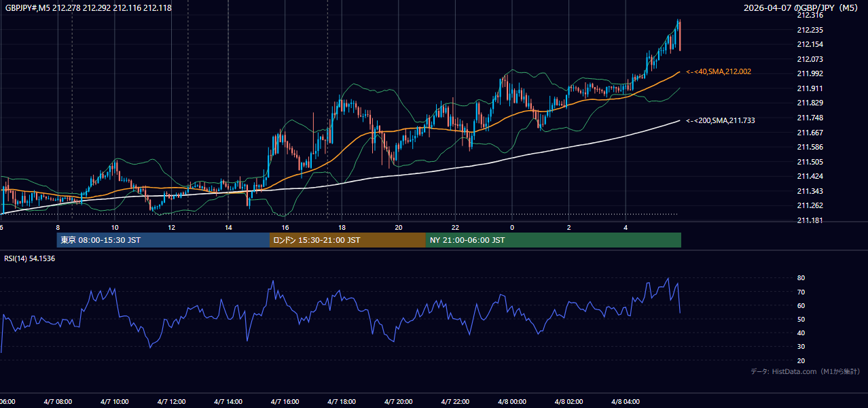Click the 4/7 12:00 time label
This screenshot has height=408, width=868.
pyautogui.click(x=171, y=402)
